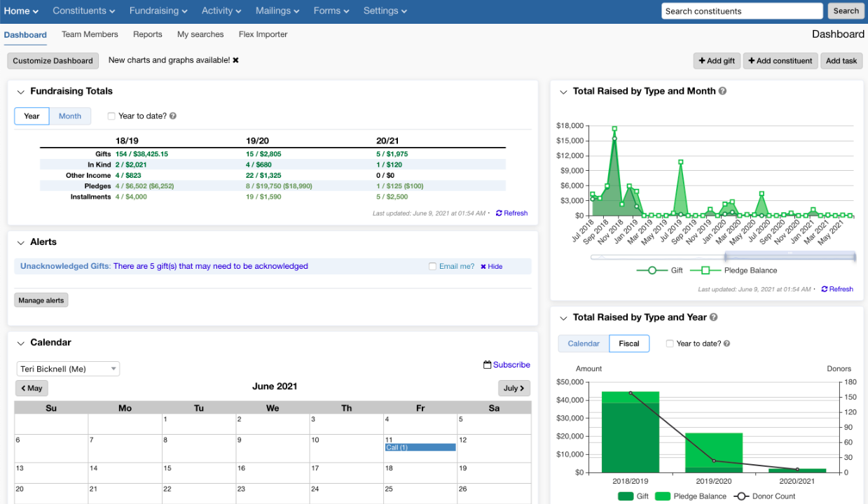Dismiss the new charts notification X icon
868x504 pixels.
[236, 60]
